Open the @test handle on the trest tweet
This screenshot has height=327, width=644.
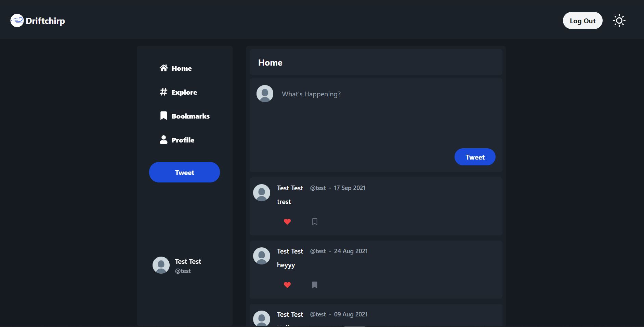[x=318, y=188]
